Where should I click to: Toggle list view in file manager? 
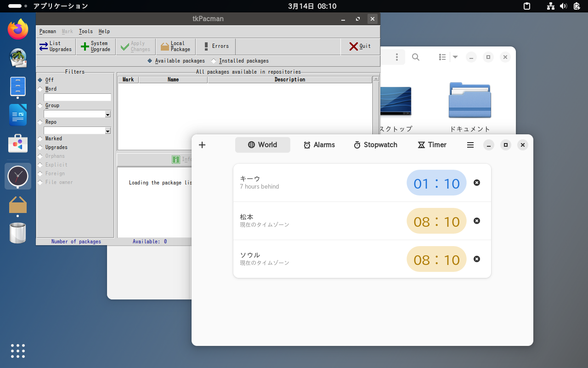point(442,57)
